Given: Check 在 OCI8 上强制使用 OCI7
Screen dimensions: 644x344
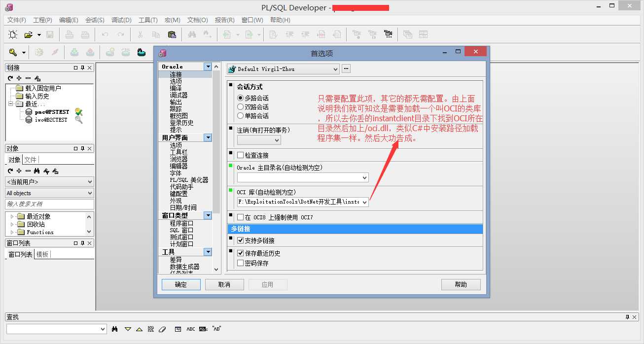Looking at the screenshot, I should (241, 217).
